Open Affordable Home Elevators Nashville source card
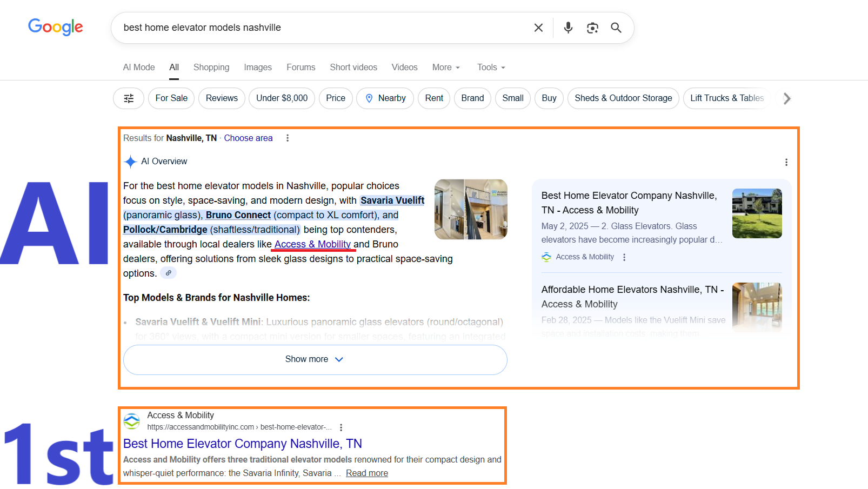 (632, 297)
